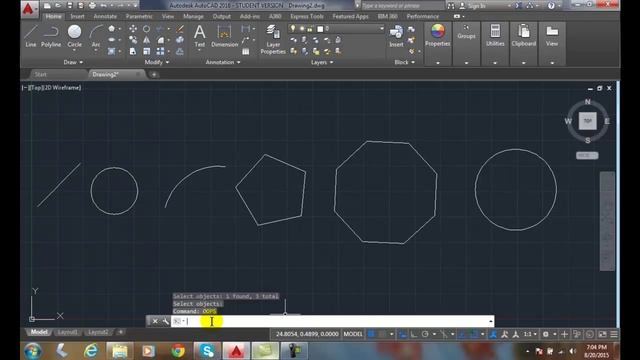Click the layer color swatch in Layers panel
The height and width of the screenshot is (360, 640).
click(320, 29)
